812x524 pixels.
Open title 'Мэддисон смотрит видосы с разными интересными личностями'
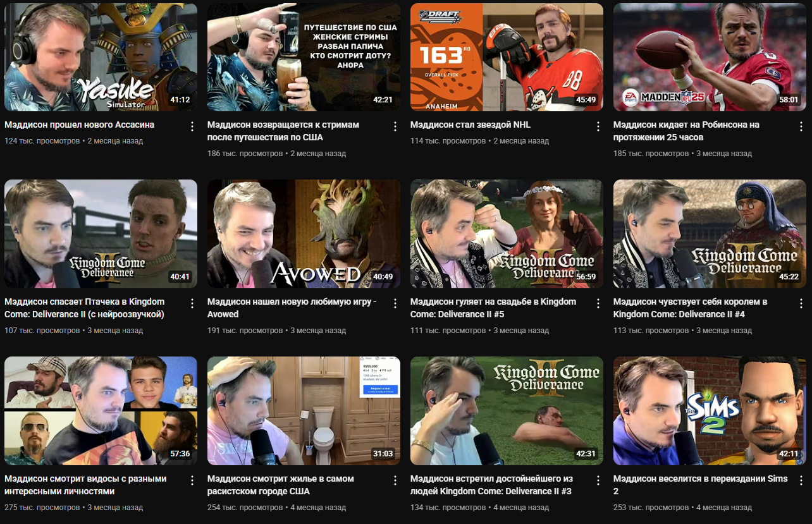coord(85,485)
